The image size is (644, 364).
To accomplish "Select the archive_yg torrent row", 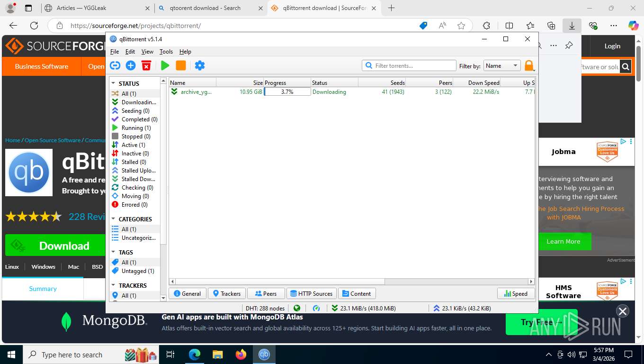I will click(352, 92).
